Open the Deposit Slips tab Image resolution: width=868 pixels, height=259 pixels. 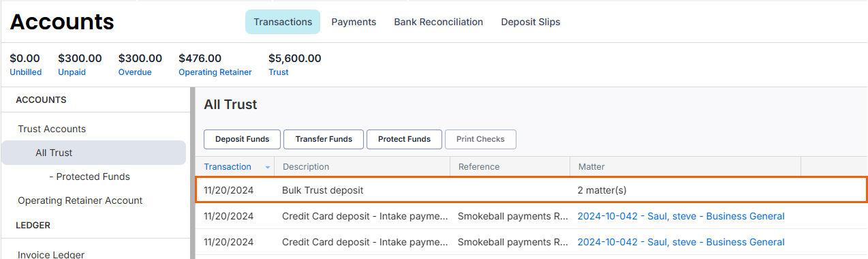531,22
